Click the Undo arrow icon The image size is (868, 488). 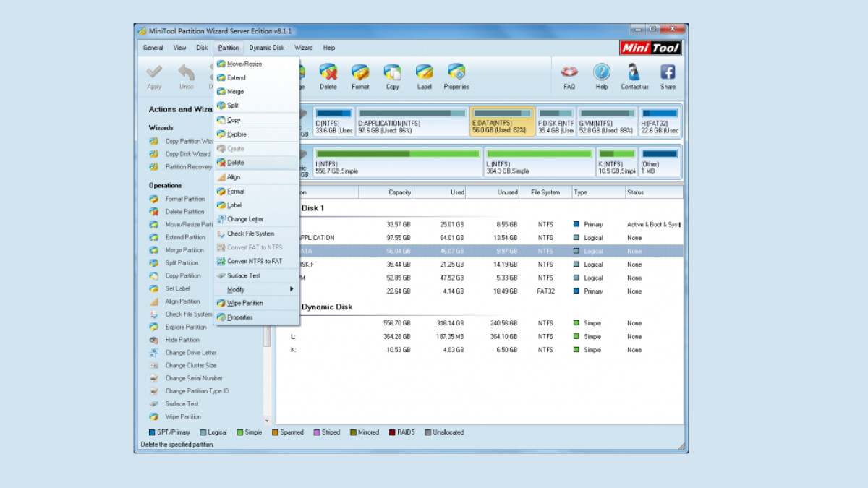pos(187,72)
